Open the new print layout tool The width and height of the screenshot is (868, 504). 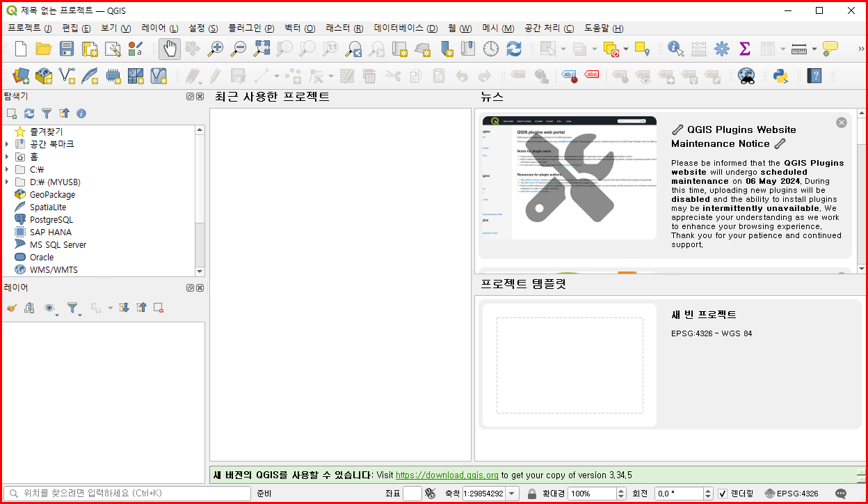[x=90, y=49]
